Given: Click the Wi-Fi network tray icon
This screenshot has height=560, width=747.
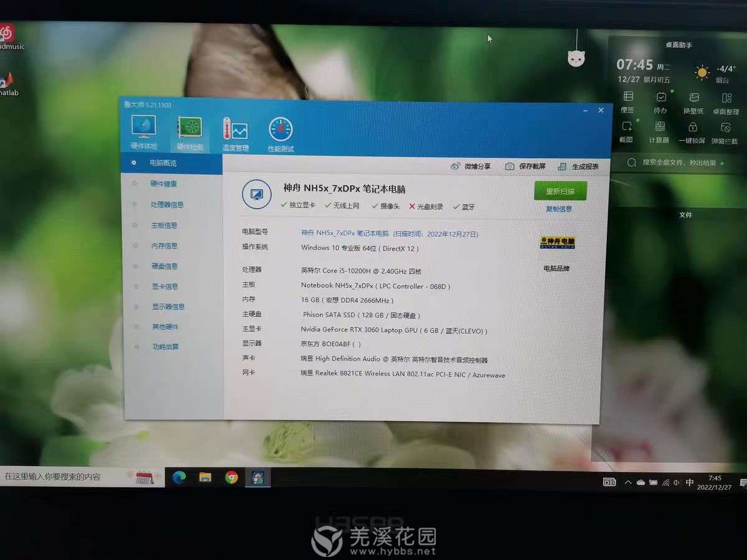Looking at the screenshot, I should coord(665,482).
